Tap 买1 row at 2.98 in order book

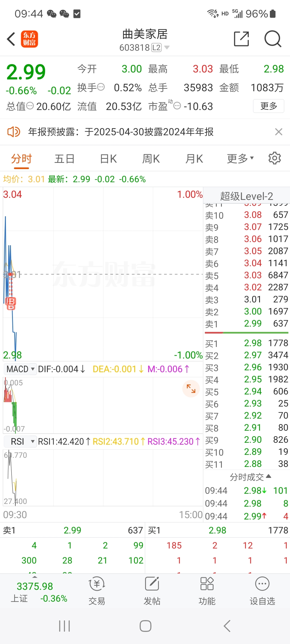(x=247, y=343)
